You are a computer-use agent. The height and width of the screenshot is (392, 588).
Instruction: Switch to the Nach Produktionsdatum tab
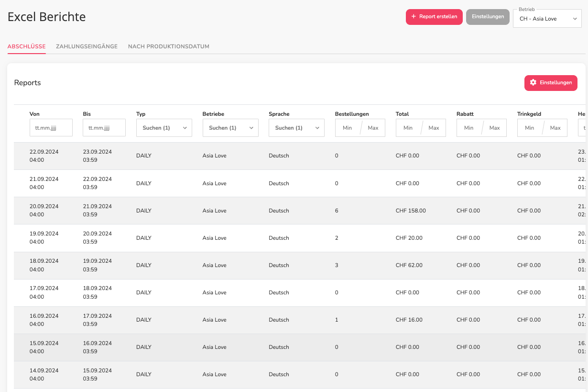[169, 46]
